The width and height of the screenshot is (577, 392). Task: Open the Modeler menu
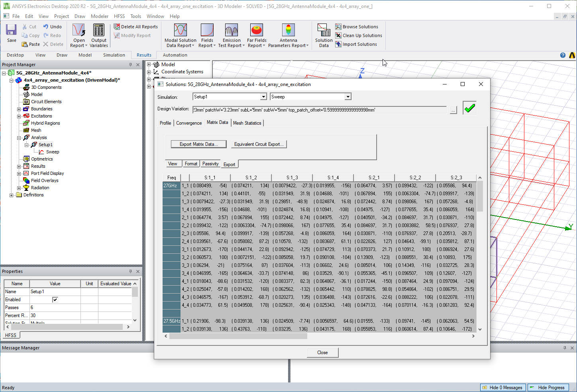[100, 16]
